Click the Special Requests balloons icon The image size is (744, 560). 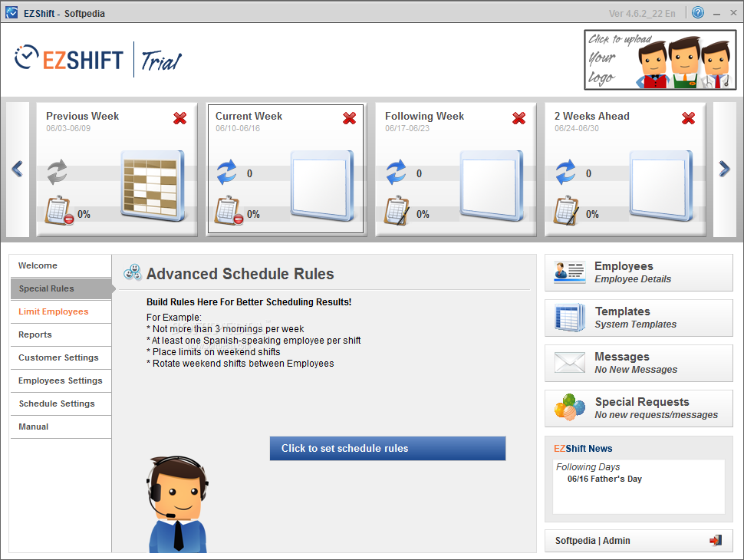point(570,407)
